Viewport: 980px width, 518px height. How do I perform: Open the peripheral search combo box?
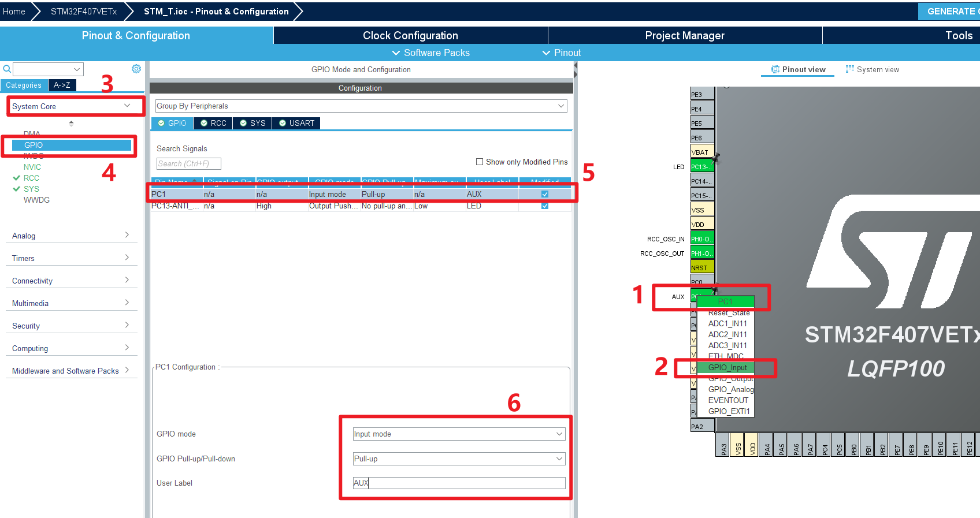pos(49,69)
